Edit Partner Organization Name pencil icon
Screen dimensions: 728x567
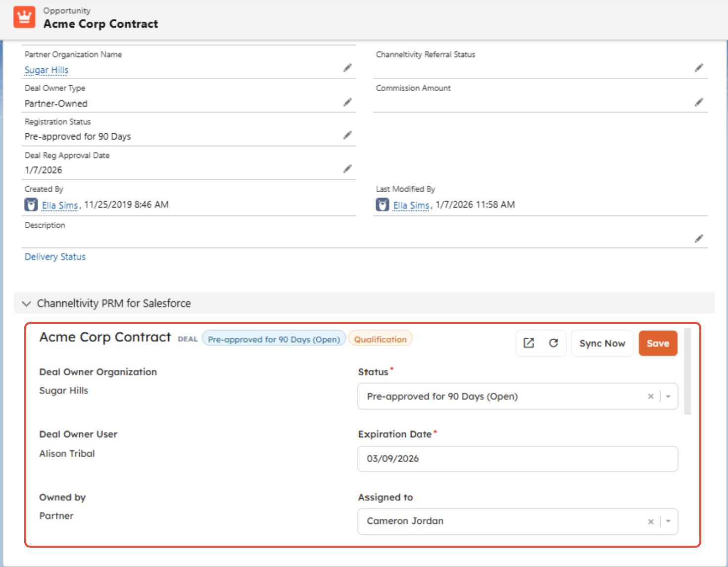[348, 68]
